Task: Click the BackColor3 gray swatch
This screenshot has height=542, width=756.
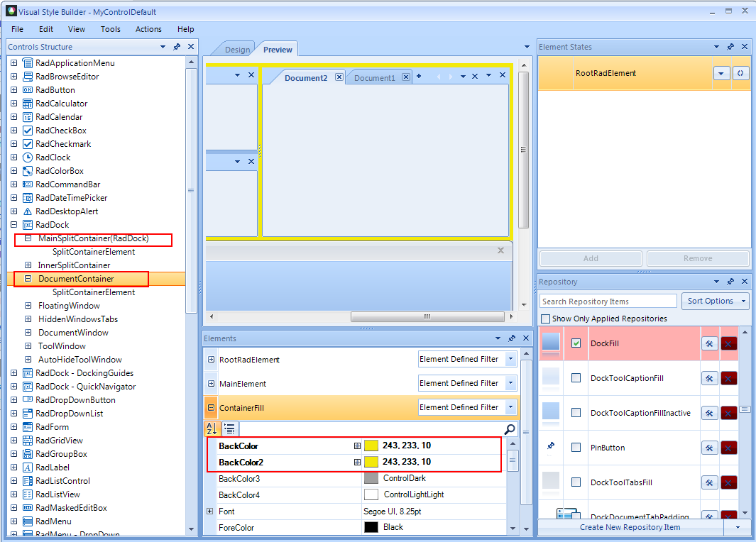Action: (371, 478)
